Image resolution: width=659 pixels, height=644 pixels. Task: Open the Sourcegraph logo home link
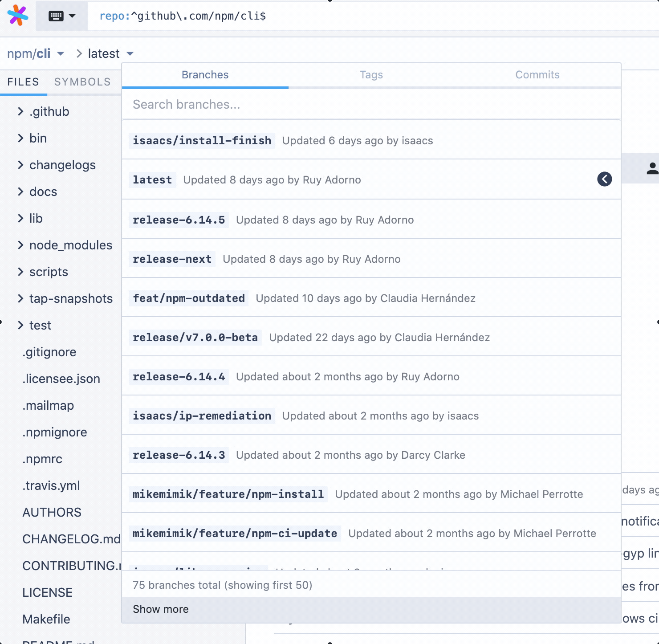[x=18, y=16]
